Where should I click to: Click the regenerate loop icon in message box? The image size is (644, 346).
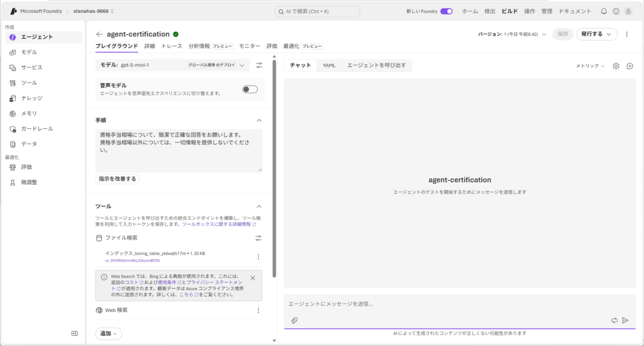[614, 320]
